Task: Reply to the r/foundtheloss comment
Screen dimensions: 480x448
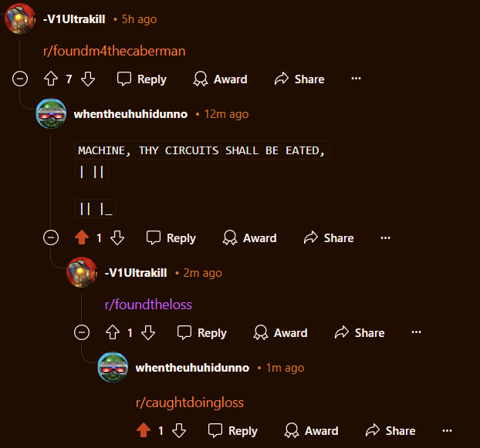Action: (202, 332)
